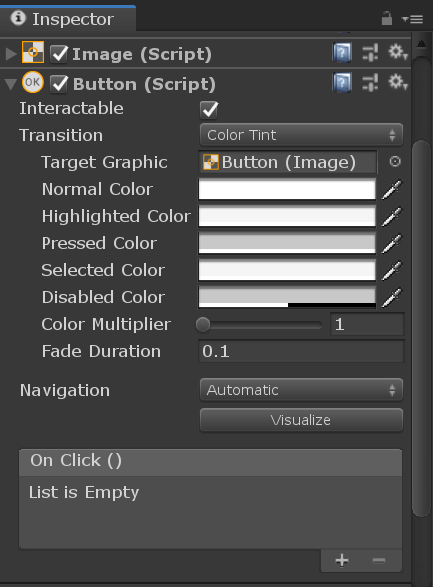Click the Visualize navigation button
The width and height of the screenshot is (433, 587).
pos(301,420)
